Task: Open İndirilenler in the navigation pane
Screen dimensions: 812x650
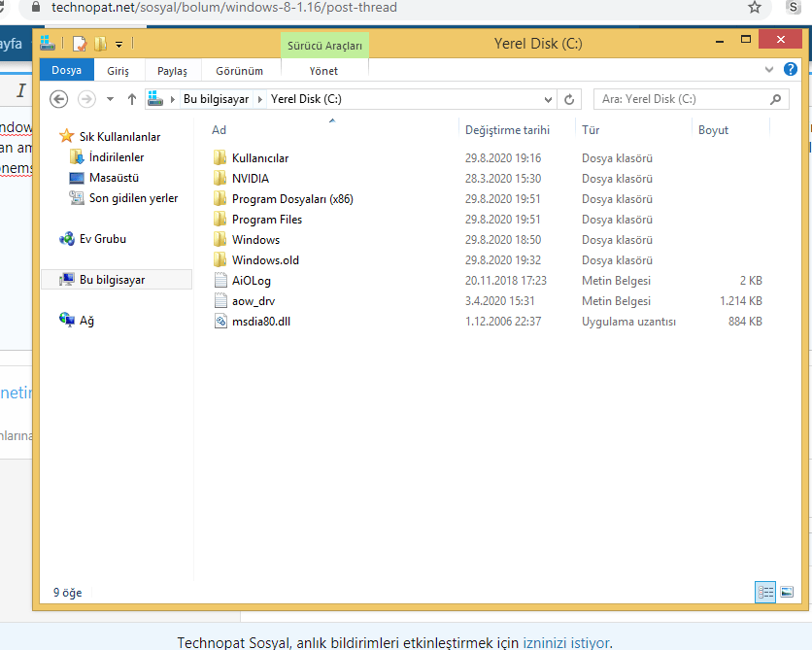Action: 116,157
